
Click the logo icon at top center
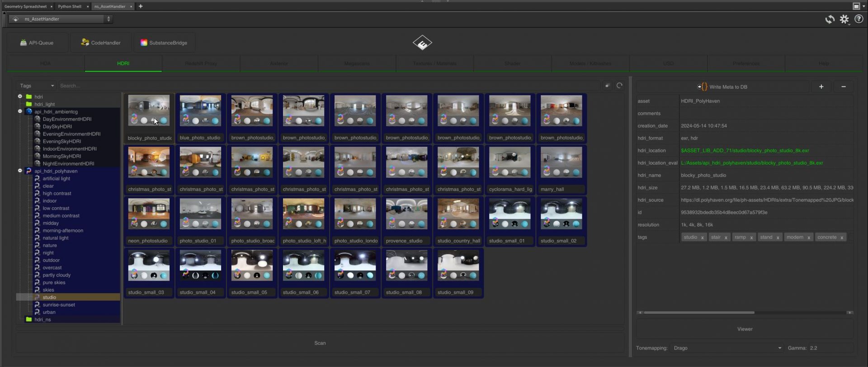[x=422, y=43]
